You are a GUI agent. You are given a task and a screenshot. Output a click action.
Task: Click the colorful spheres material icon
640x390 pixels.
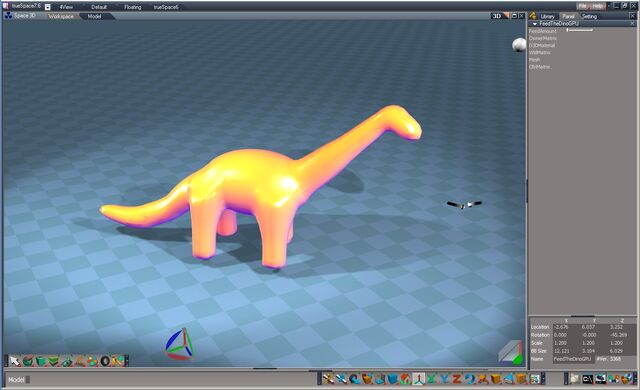[x=93, y=361]
